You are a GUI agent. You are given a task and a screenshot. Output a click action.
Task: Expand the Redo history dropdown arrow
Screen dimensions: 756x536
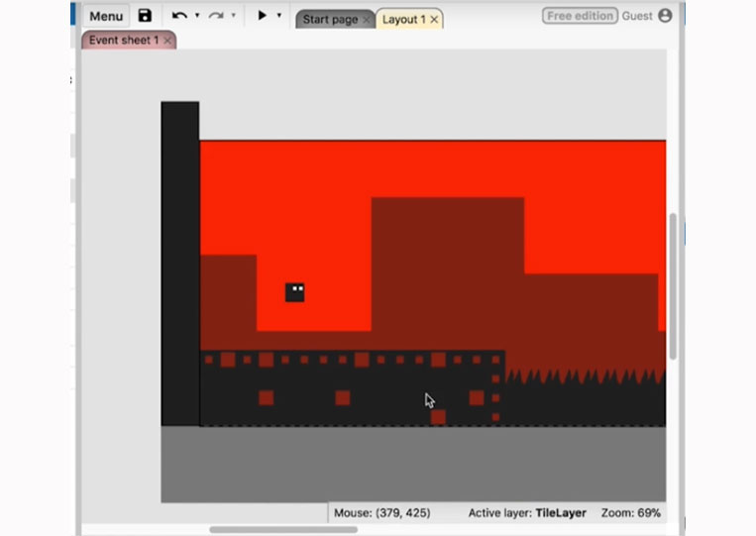tap(234, 16)
